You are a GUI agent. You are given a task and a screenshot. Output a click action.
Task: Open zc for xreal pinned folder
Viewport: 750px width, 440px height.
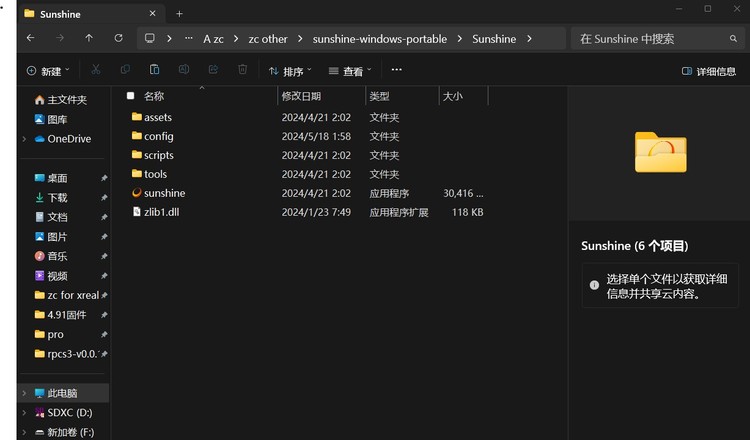(66, 295)
